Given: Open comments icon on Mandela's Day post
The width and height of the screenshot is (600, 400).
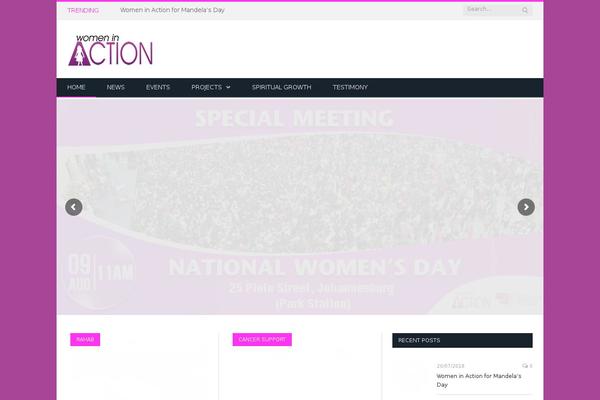Looking at the screenshot, I should [x=527, y=366].
